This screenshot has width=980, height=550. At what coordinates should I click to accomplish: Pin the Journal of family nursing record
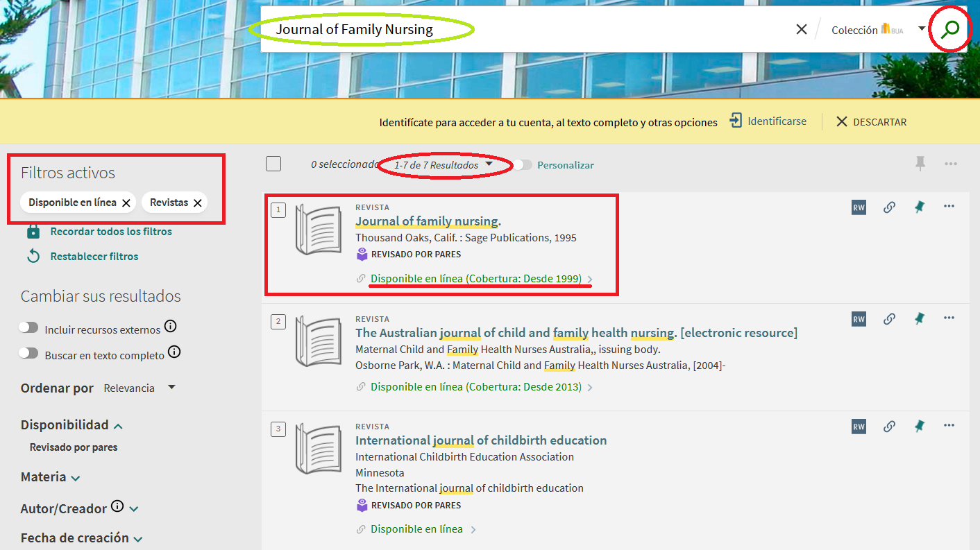point(920,207)
